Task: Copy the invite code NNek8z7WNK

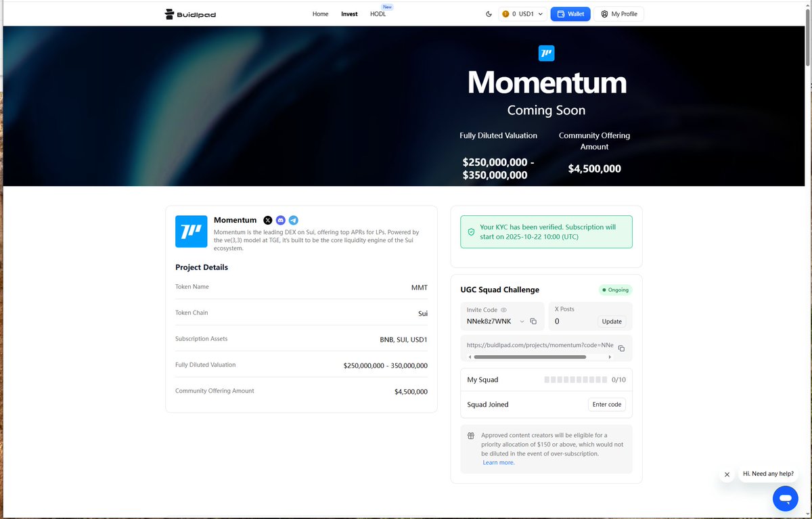Action: [x=533, y=321]
